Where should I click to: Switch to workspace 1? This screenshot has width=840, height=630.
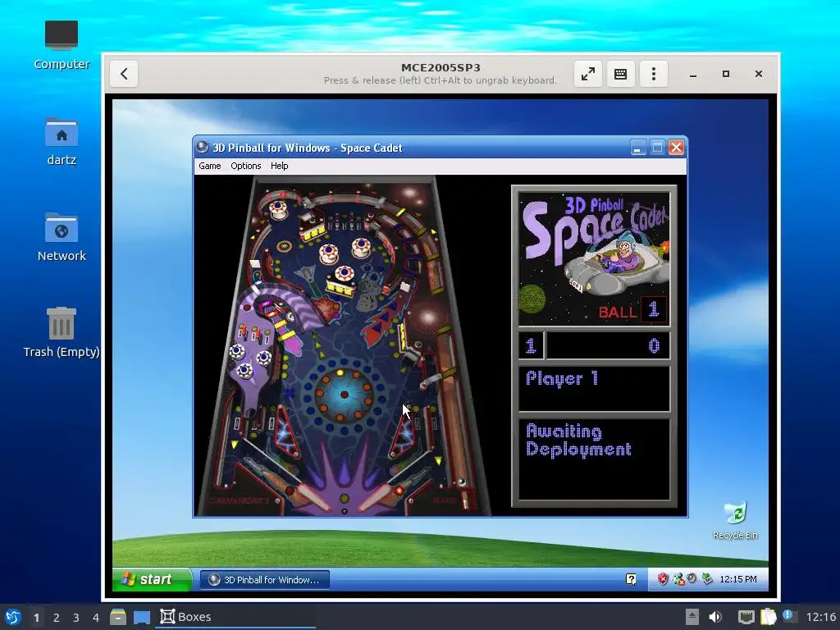click(x=36, y=618)
